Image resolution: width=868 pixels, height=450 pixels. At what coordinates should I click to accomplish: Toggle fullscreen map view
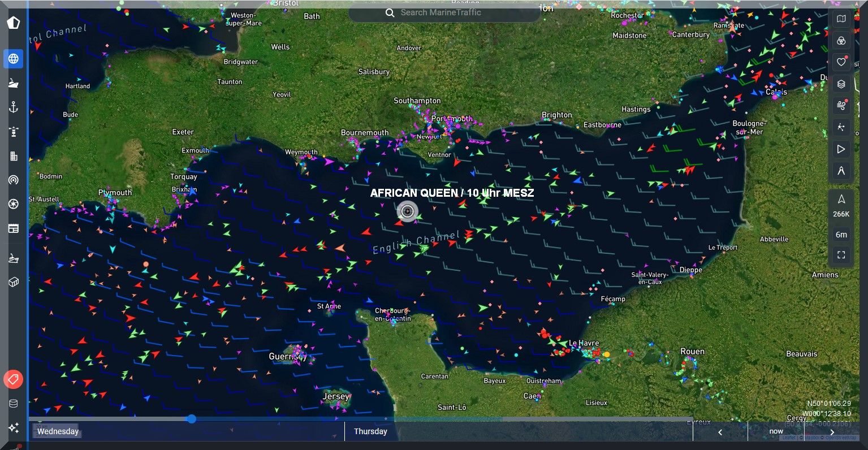[x=841, y=255]
